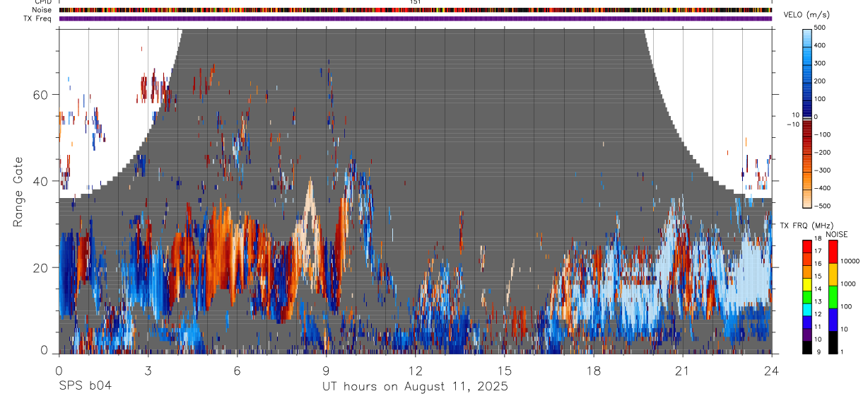Click the x-axis tick label '12'
868x401 pixels.
coord(415,370)
